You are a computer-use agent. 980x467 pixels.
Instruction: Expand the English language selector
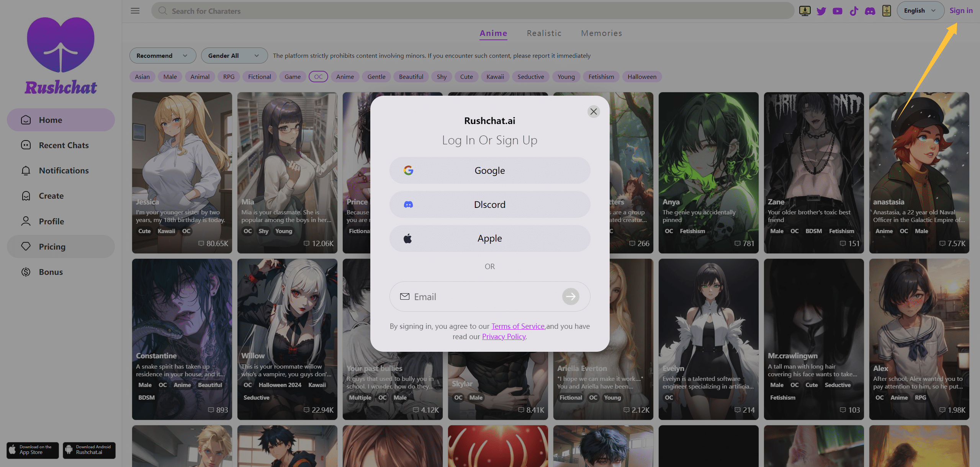(x=920, y=11)
